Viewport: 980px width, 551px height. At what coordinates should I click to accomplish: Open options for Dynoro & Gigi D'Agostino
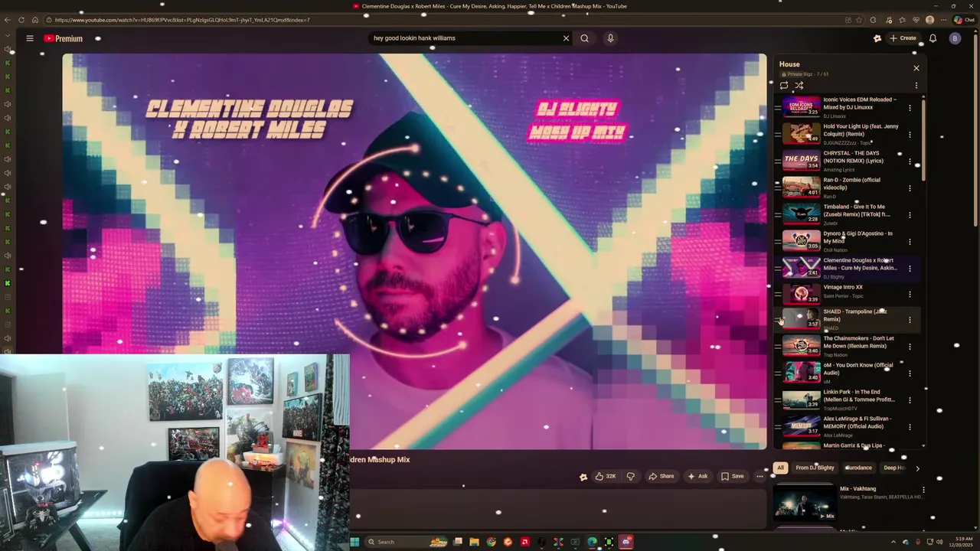pos(910,242)
